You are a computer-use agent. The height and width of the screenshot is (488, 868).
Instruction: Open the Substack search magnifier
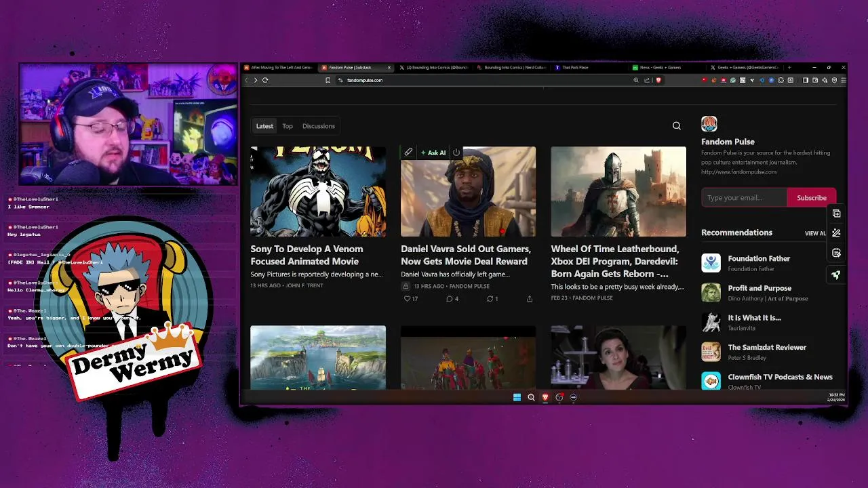click(676, 125)
